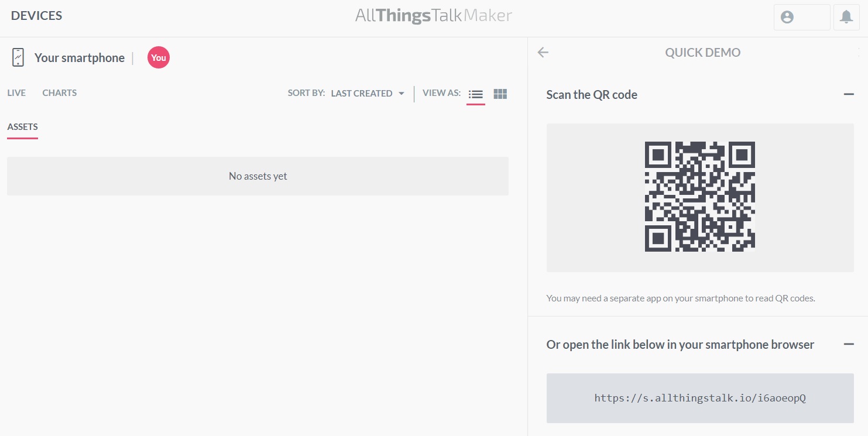Collapse the smartphone browser link section

pos(849,344)
